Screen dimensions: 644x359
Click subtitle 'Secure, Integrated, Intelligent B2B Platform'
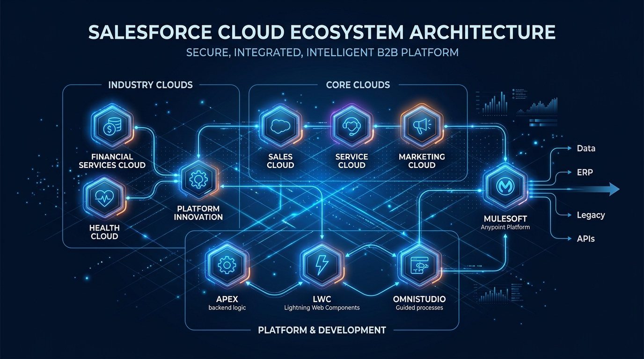click(322, 52)
